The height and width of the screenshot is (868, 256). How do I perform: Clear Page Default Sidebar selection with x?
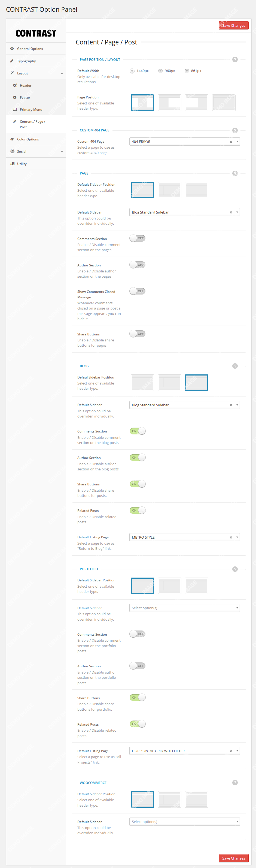(231, 213)
